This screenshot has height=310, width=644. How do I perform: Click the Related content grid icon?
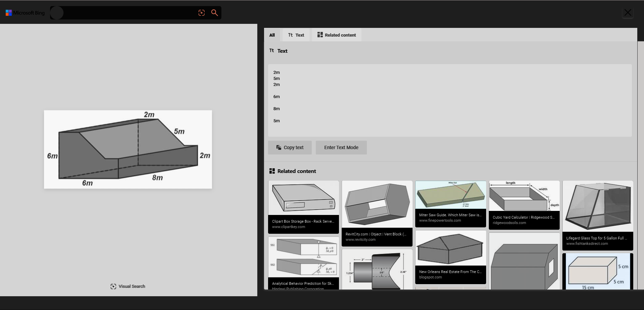[319, 35]
